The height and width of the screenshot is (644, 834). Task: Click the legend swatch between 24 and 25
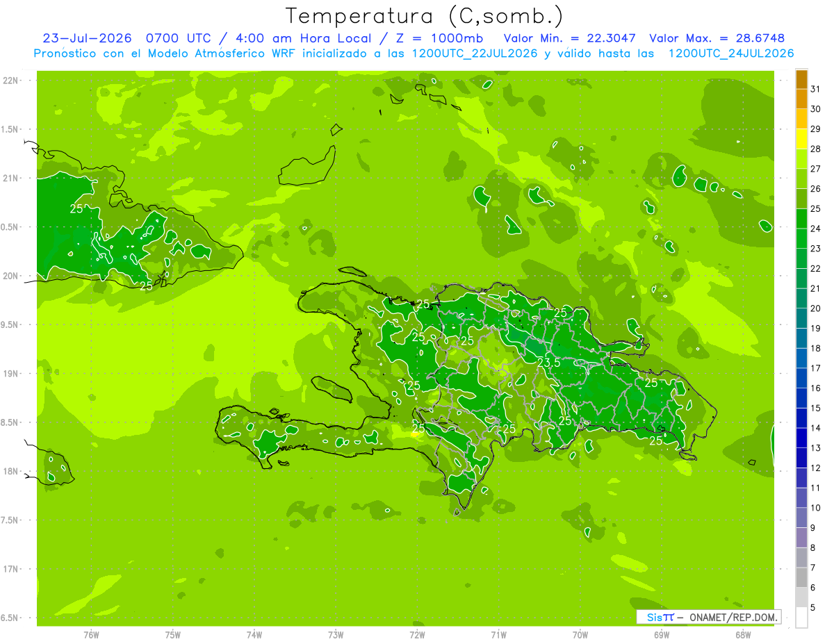point(801,219)
